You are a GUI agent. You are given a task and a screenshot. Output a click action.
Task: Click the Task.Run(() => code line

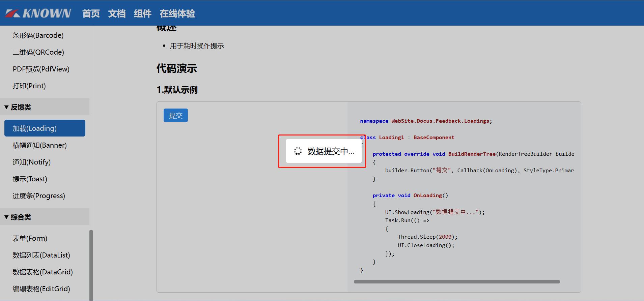pos(407,220)
